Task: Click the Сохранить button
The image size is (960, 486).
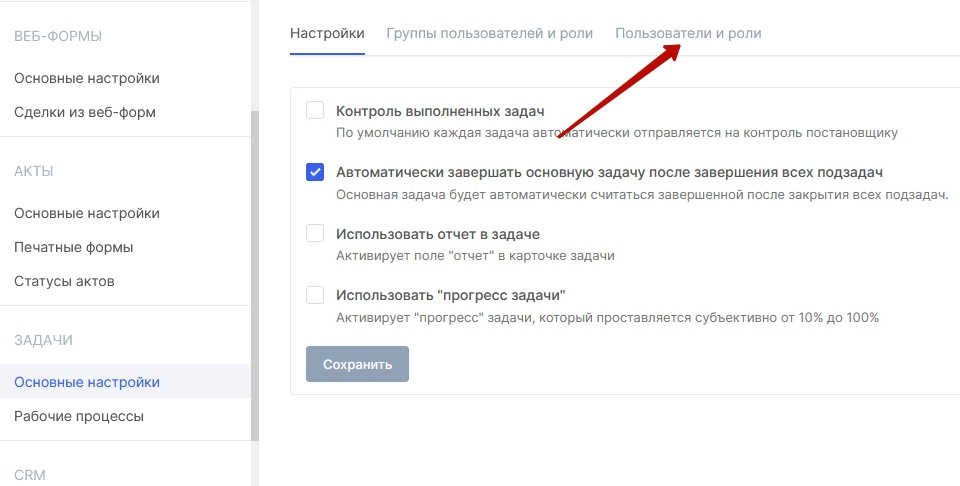Action: [x=358, y=364]
